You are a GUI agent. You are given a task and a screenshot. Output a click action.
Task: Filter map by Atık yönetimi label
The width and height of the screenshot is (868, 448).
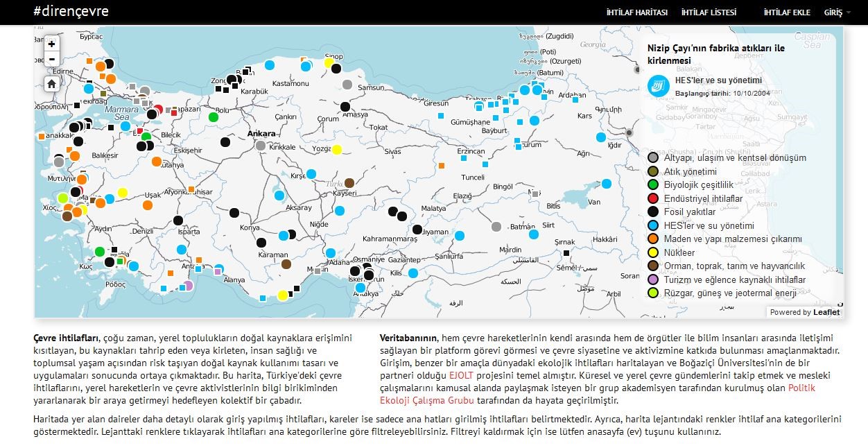pyautogui.click(x=691, y=171)
